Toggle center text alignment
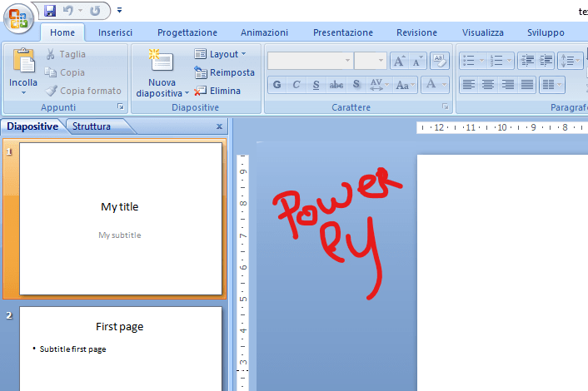 [488, 85]
